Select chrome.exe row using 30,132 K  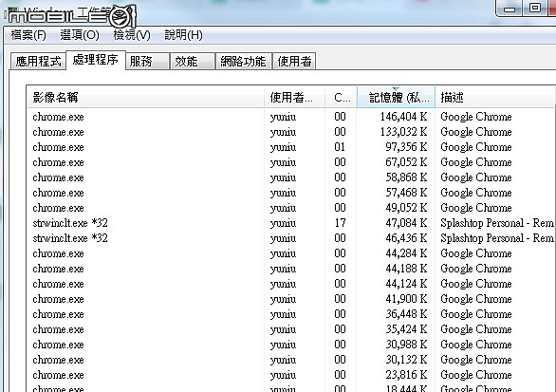(x=290, y=360)
